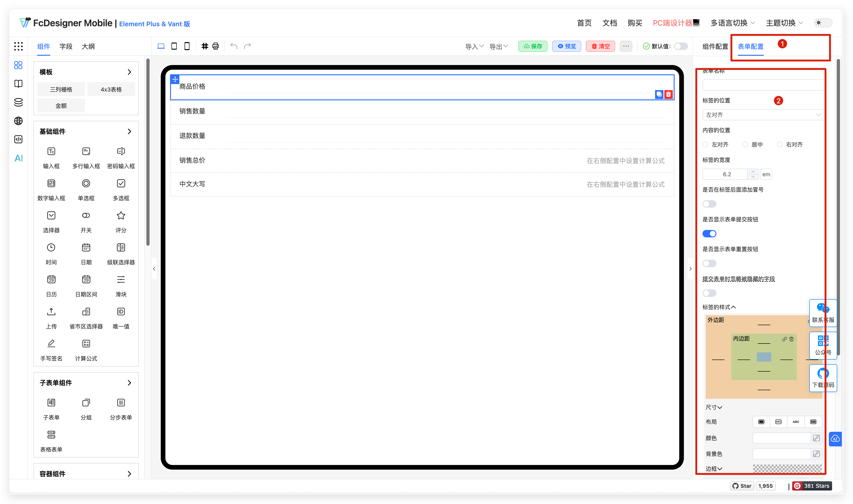Image resolution: width=853 pixels, height=504 pixels.
Task: Disable 是否显示表单提交按钮 toggle
Action: (709, 233)
